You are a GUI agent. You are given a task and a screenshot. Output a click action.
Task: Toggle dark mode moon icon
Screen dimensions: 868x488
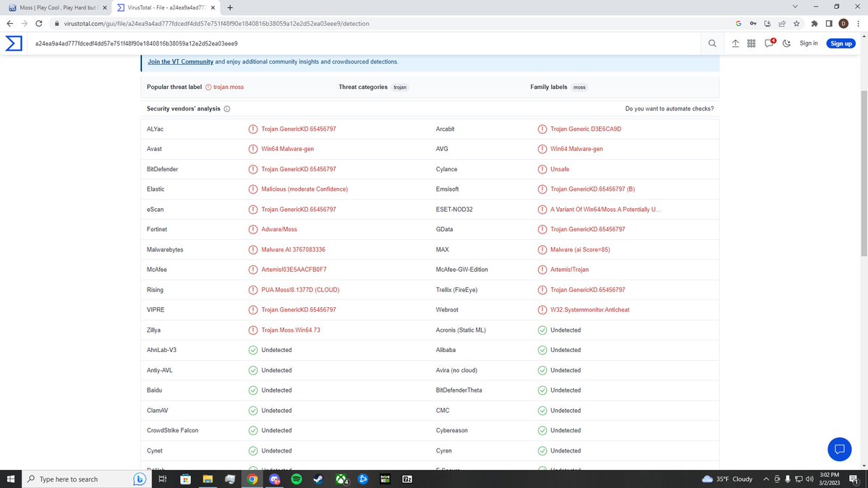(x=787, y=43)
